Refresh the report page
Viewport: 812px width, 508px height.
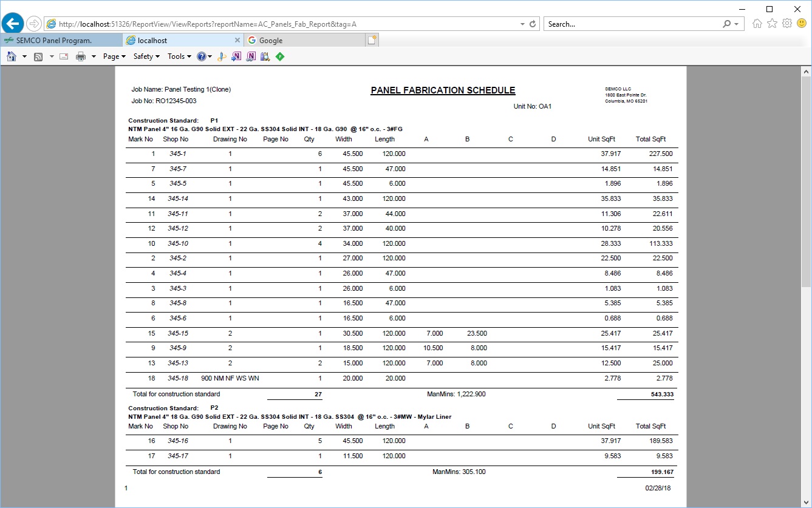pos(533,24)
